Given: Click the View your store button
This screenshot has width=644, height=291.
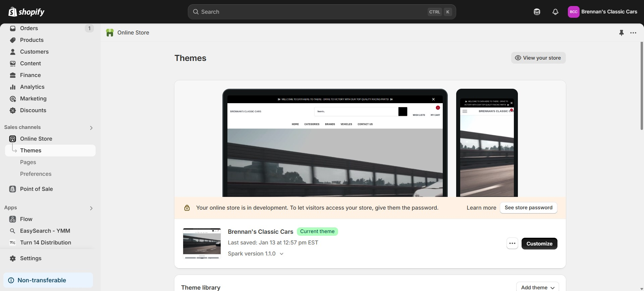Looking at the screenshot, I should click(538, 58).
